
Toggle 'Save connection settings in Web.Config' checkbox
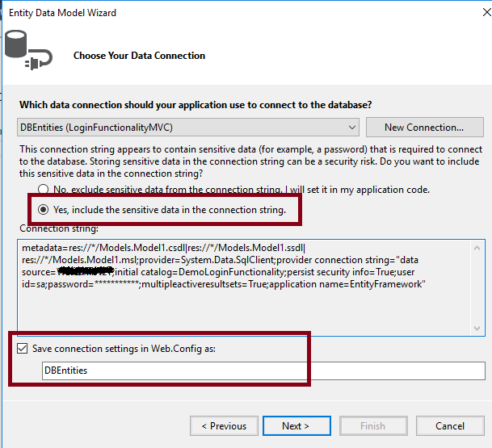click(22, 349)
